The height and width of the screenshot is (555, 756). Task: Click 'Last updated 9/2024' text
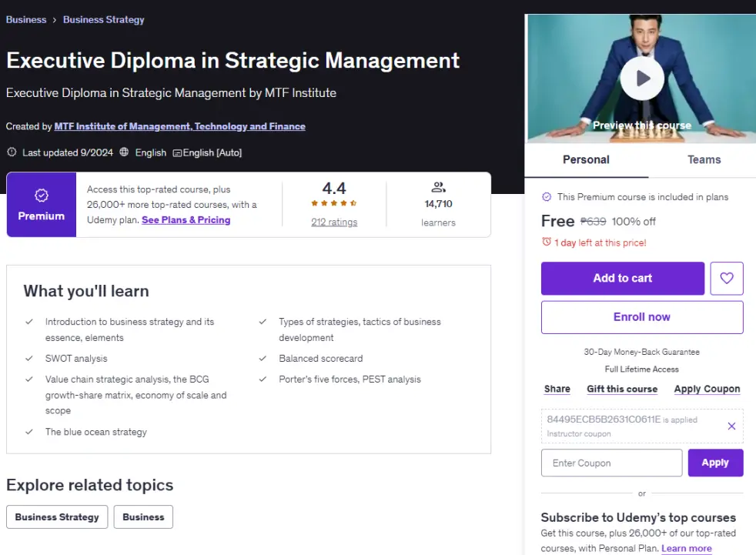pyautogui.click(x=68, y=153)
